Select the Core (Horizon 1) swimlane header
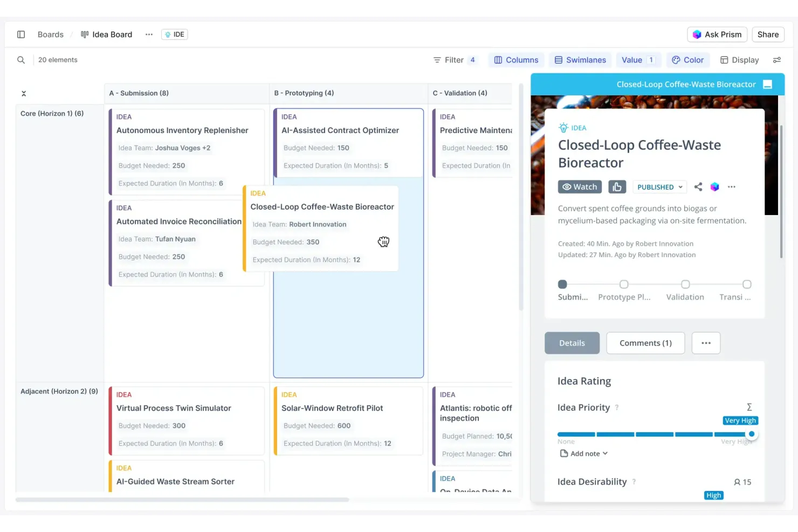This screenshot has height=532, width=798. click(52, 113)
